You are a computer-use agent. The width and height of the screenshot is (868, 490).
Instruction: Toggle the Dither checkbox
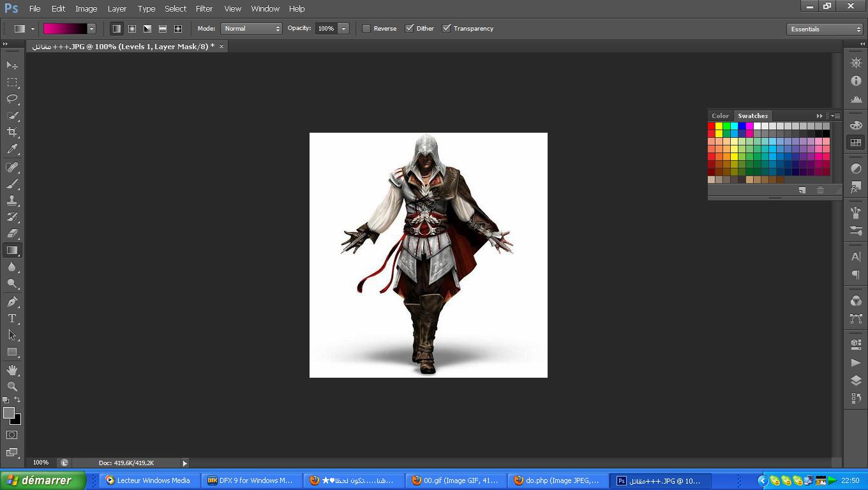pos(410,29)
